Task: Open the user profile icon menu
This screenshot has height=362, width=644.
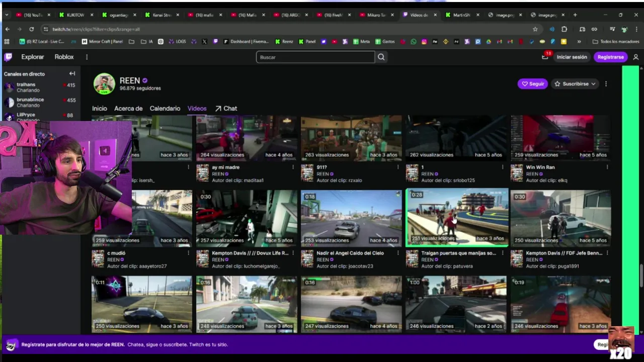Action: (635, 57)
